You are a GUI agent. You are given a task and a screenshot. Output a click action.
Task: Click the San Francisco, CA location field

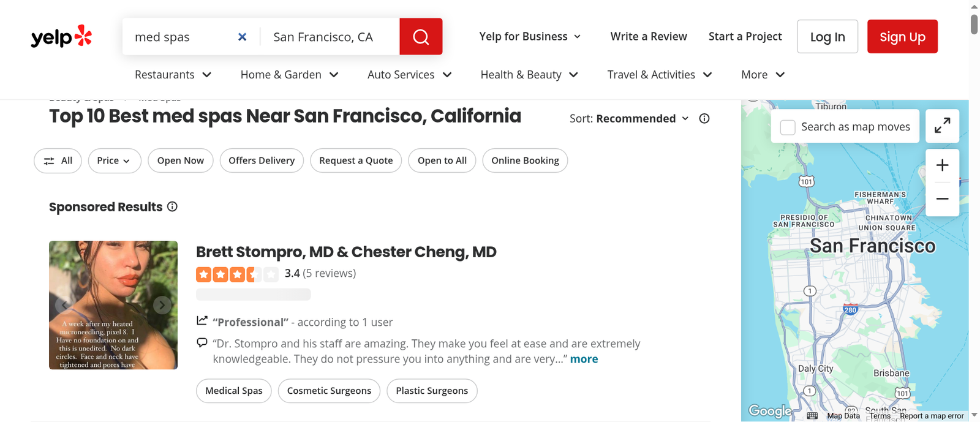(330, 37)
